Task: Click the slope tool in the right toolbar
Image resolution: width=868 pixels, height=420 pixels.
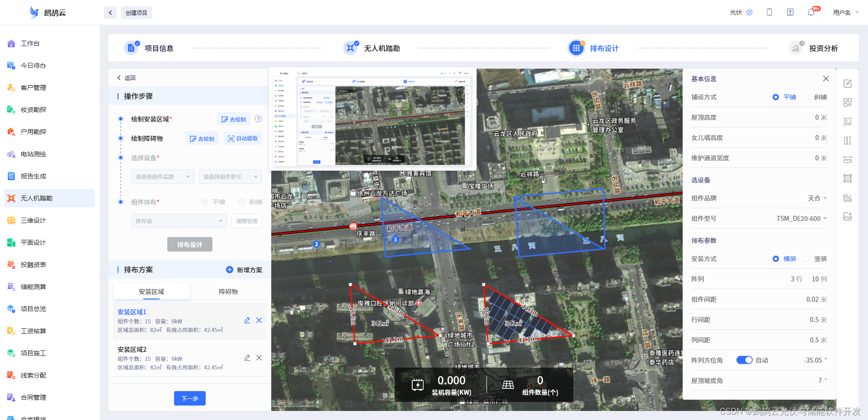Action: [x=848, y=197]
